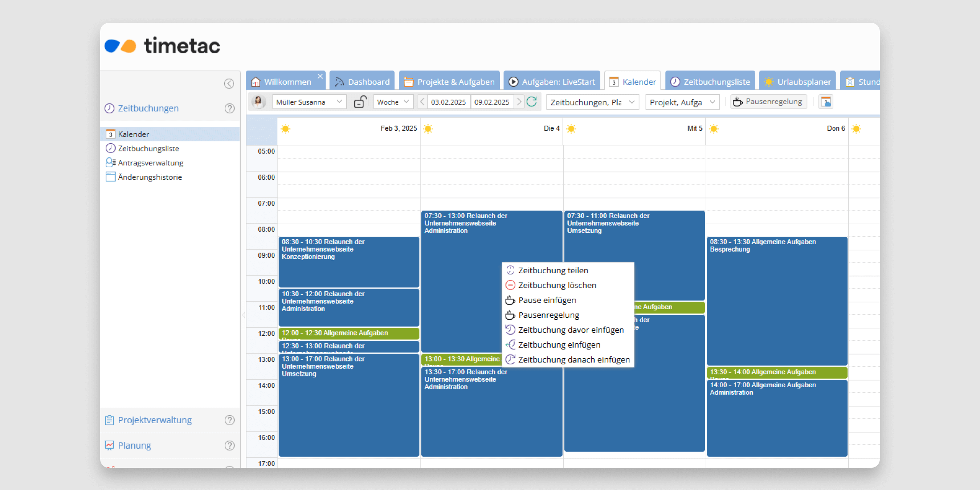Open the Woche view dropdown
Screen dimensions: 980x490
(x=393, y=102)
